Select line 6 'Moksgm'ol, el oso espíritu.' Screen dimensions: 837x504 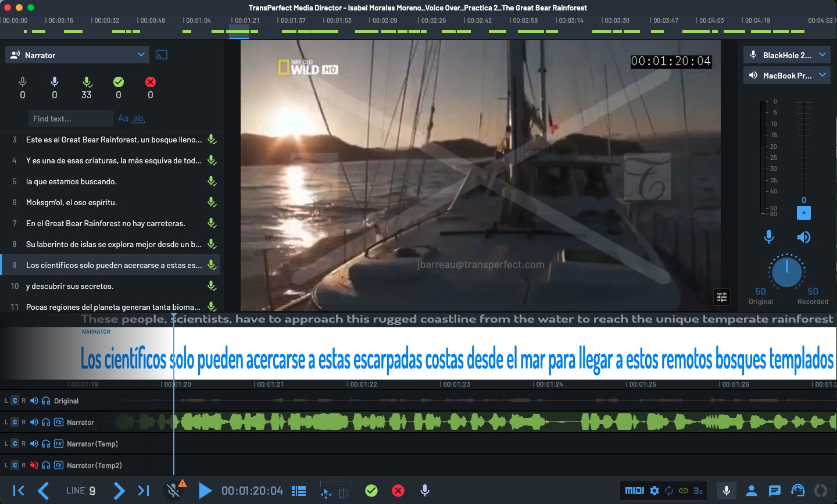(110, 202)
